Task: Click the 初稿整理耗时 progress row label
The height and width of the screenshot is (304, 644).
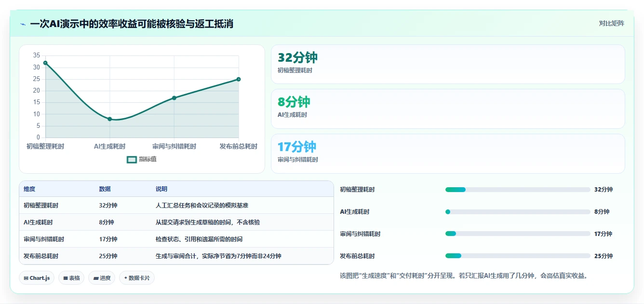Action: pos(357,190)
